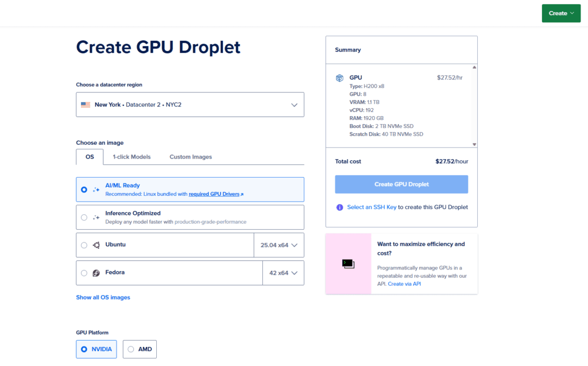The width and height of the screenshot is (588, 366).
Task: Open the required GPU Drivers link
Action: (x=214, y=194)
